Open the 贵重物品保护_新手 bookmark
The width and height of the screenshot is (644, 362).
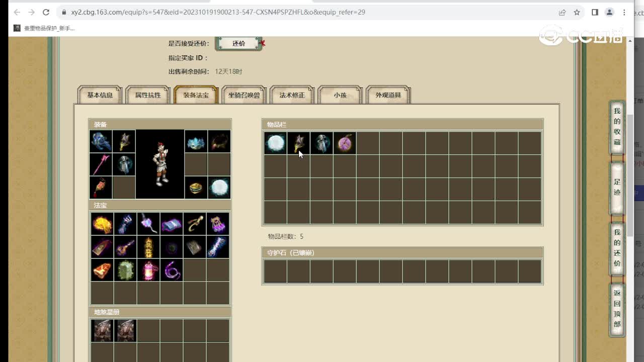pos(44,28)
